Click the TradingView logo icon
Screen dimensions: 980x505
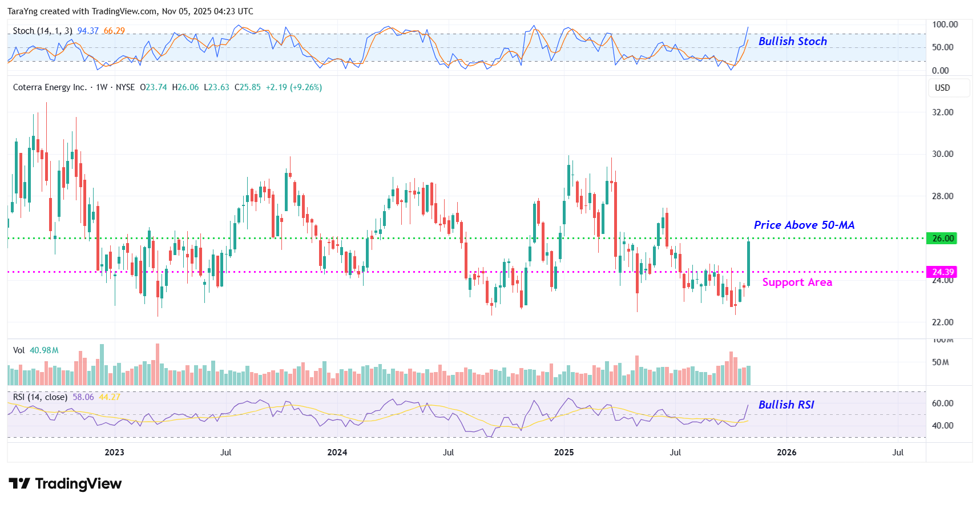click(x=19, y=484)
